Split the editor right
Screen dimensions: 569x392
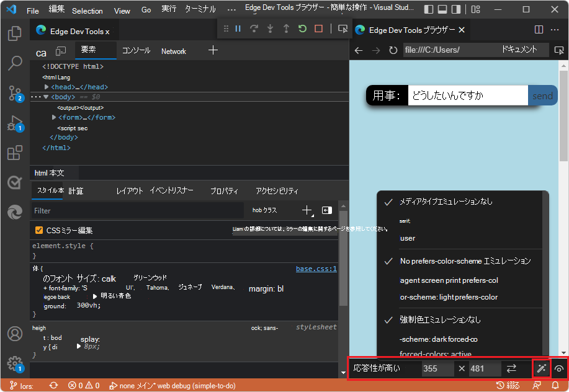pyautogui.click(x=539, y=29)
